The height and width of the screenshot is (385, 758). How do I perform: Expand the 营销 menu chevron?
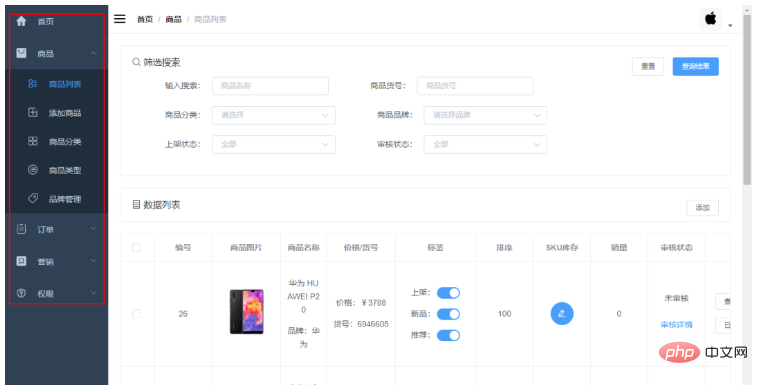point(93,261)
